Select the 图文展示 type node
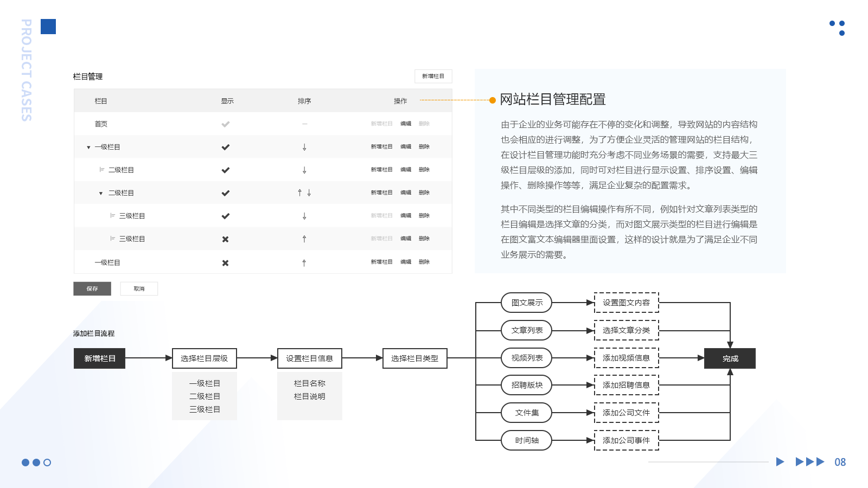Screen dimensions: 868x488 coord(527,303)
